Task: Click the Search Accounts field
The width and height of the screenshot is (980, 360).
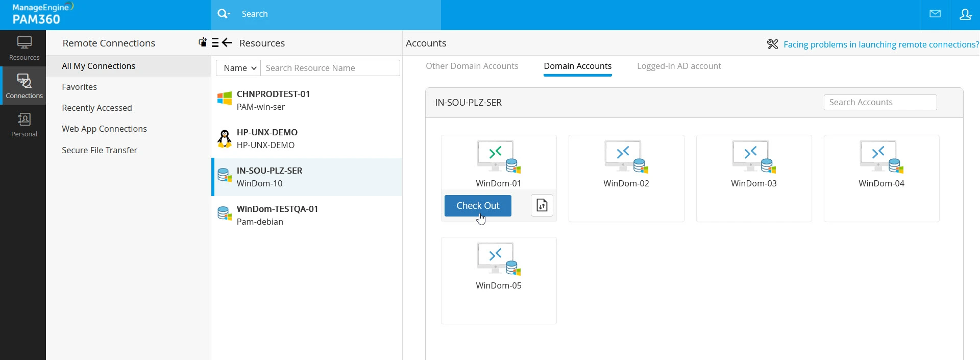Action: click(880, 102)
